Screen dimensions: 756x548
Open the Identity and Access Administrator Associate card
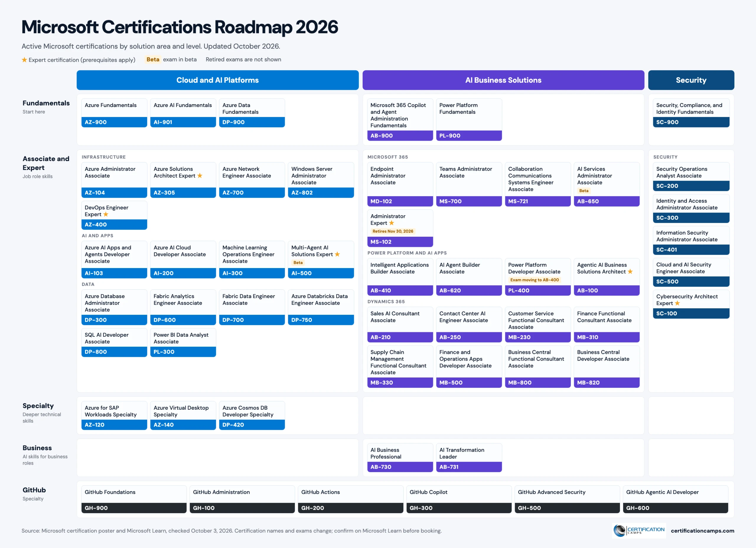[x=691, y=208]
